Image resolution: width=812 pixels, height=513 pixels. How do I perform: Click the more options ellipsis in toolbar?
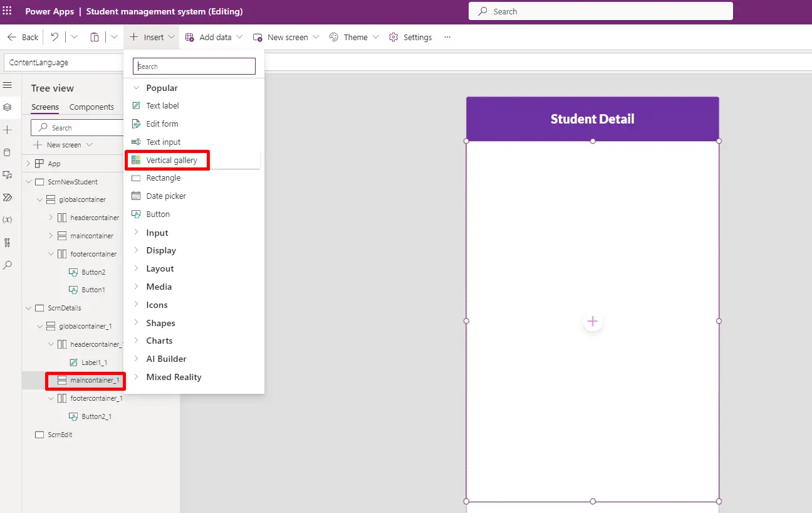point(447,37)
